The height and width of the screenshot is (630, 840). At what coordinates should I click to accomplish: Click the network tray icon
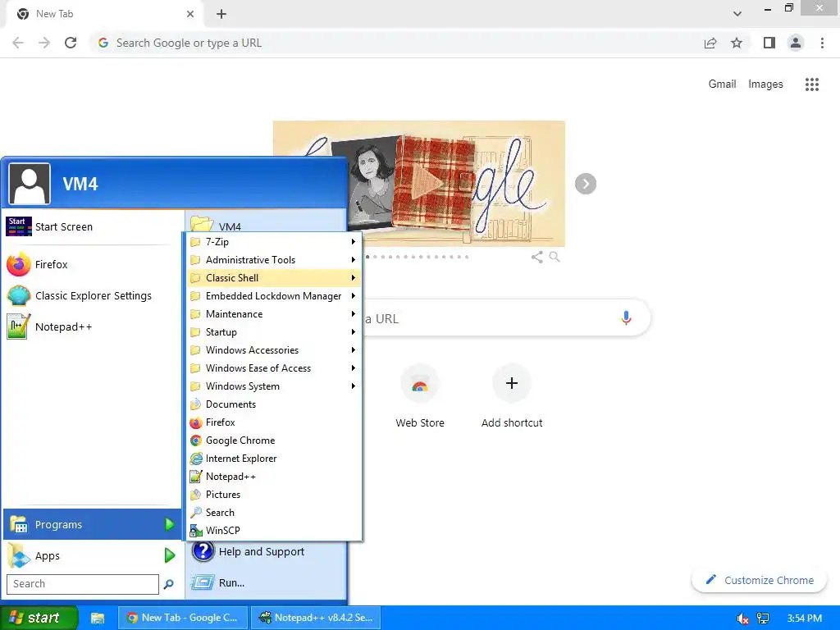(763, 619)
